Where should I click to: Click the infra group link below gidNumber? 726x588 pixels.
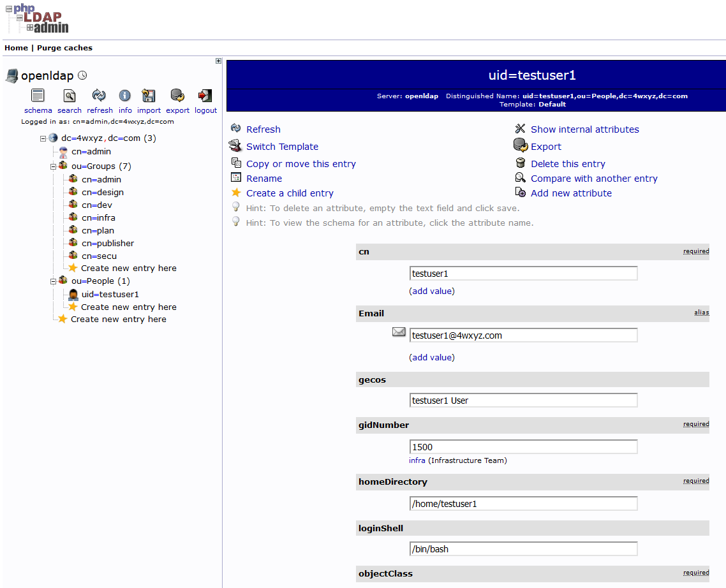click(417, 460)
